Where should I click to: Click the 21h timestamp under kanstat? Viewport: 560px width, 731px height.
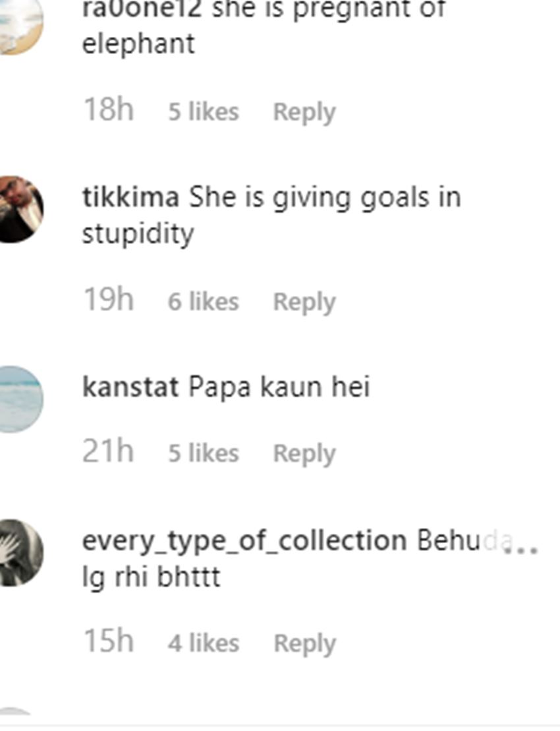108,452
